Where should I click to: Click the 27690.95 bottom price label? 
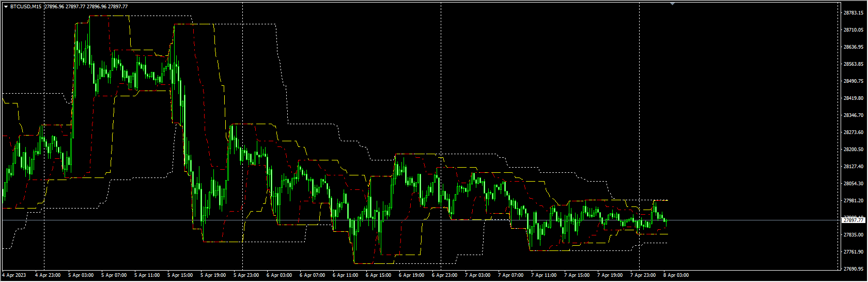853,269
